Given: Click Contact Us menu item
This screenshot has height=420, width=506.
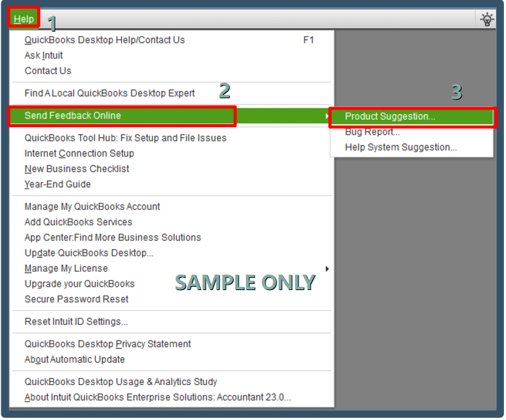Looking at the screenshot, I should [48, 71].
